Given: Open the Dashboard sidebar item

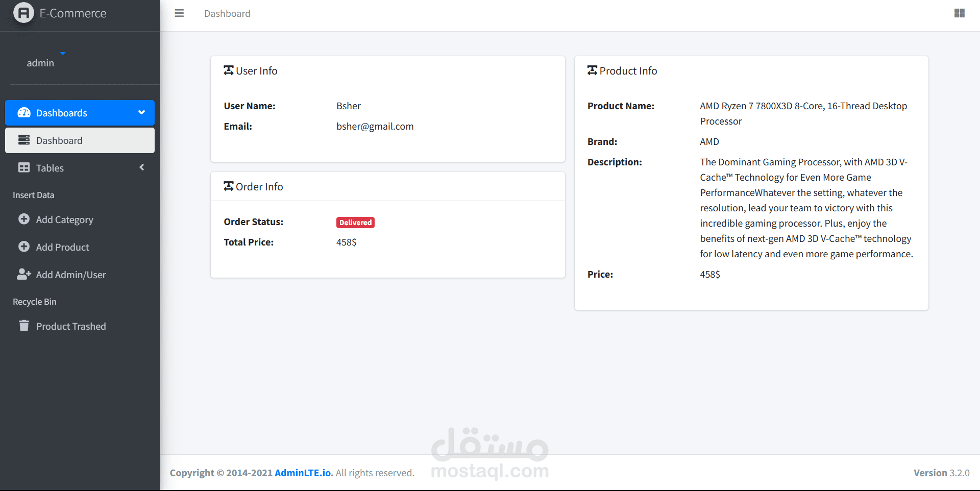Looking at the screenshot, I should (80, 140).
